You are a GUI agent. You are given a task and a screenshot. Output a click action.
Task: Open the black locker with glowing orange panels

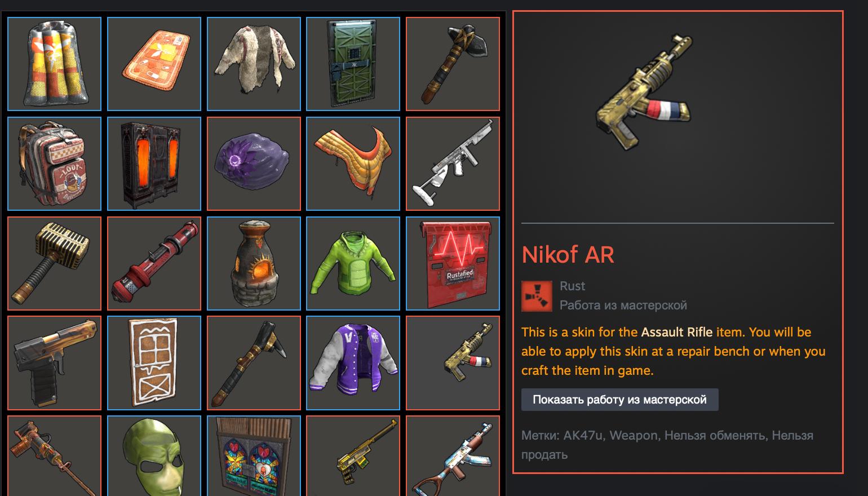tap(154, 163)
